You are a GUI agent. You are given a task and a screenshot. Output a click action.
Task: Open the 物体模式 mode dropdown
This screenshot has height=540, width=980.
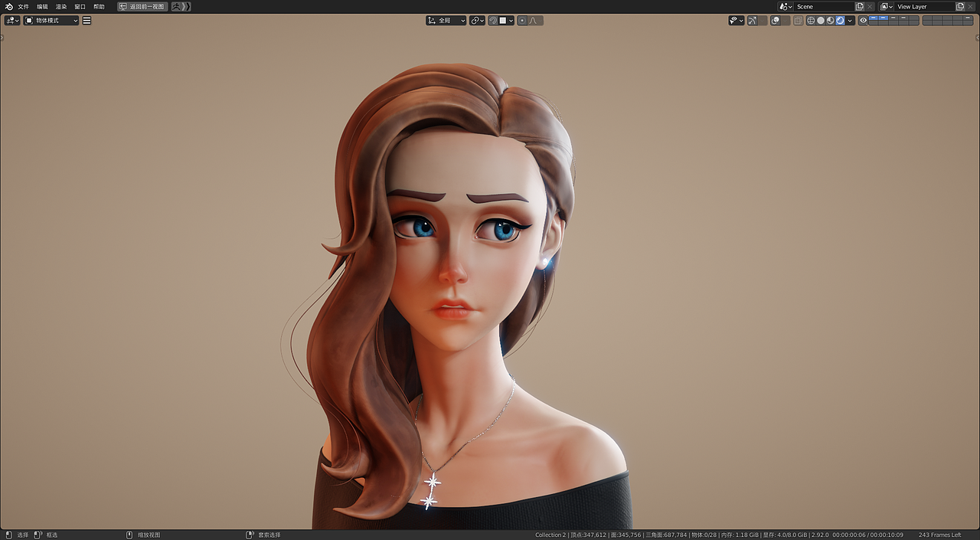tap(50, 20)
